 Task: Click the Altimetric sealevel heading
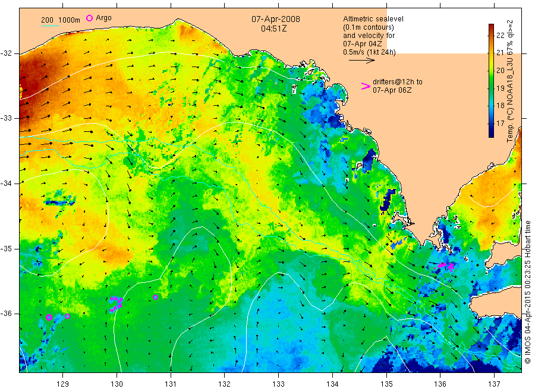373,19
